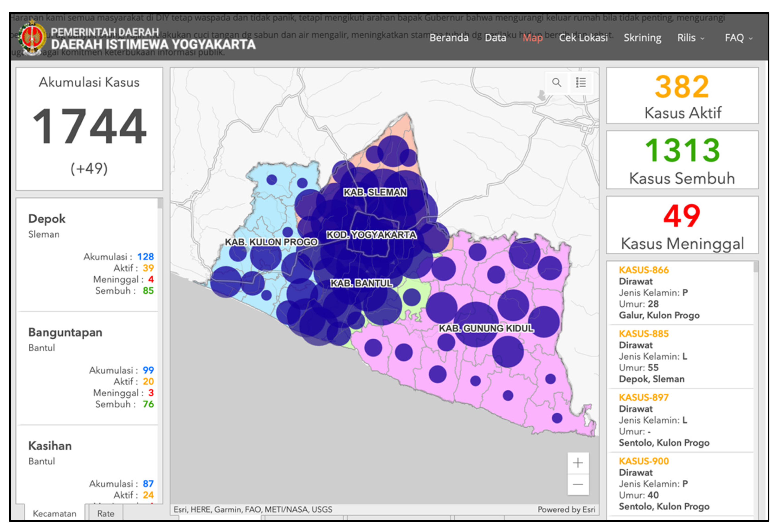Open the Skrining page link
This screenshot has height=532, width=781.
point(642,38)
